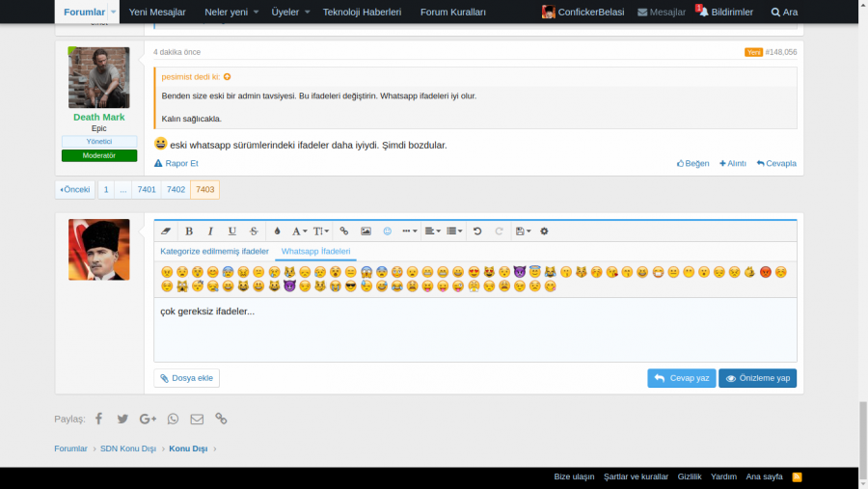868x489 pixels.
Task: Open the text alignment dropdown
Action: pyautogui.click(x=432, y=231)
